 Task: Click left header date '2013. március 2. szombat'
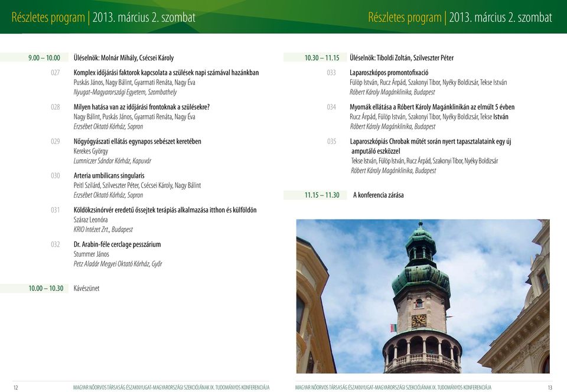(x=144, y=17)
